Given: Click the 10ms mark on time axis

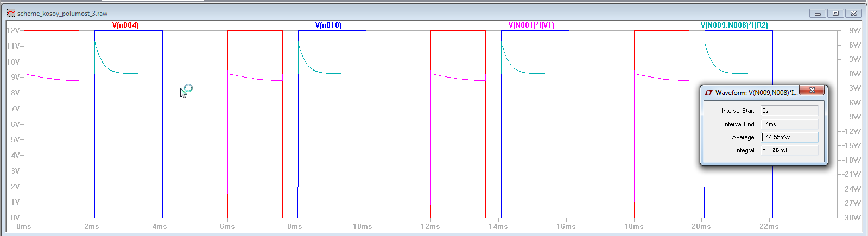Looking at the screenshot, I should 362,226.
